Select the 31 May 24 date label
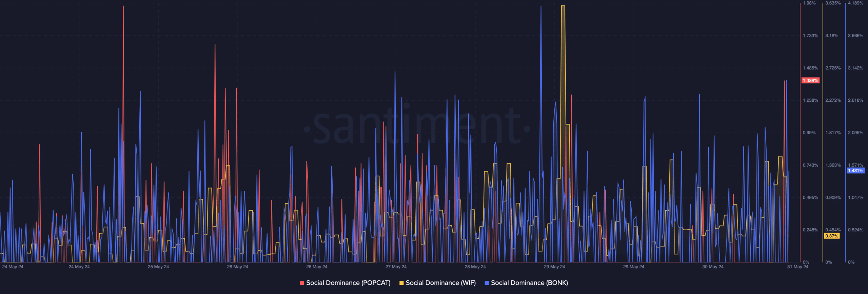Viewport: 868px width, 294px height. click(x=798, y=267)
